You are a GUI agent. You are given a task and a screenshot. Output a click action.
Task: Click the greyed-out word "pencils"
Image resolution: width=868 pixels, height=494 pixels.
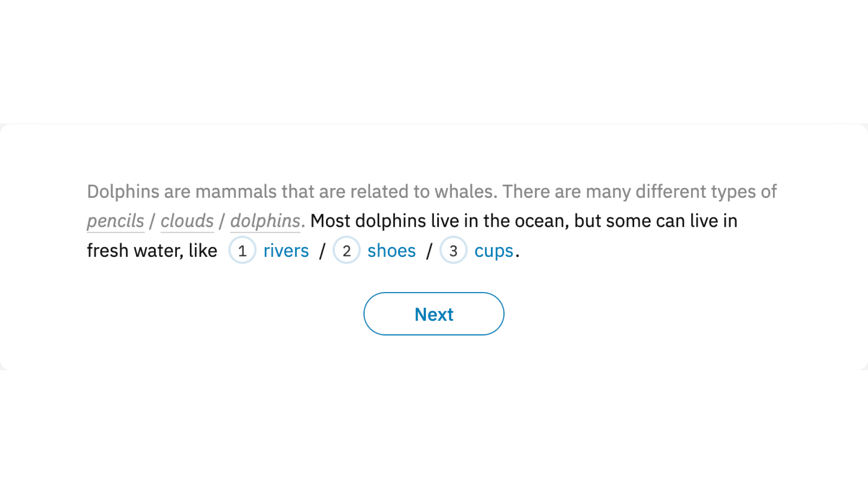pyautogui.click(x=116, y=221)
